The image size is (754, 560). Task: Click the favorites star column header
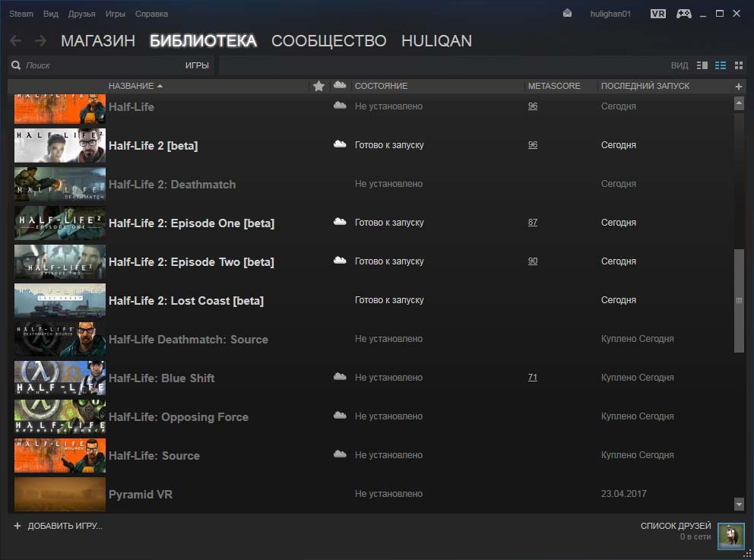coord(318,87)
